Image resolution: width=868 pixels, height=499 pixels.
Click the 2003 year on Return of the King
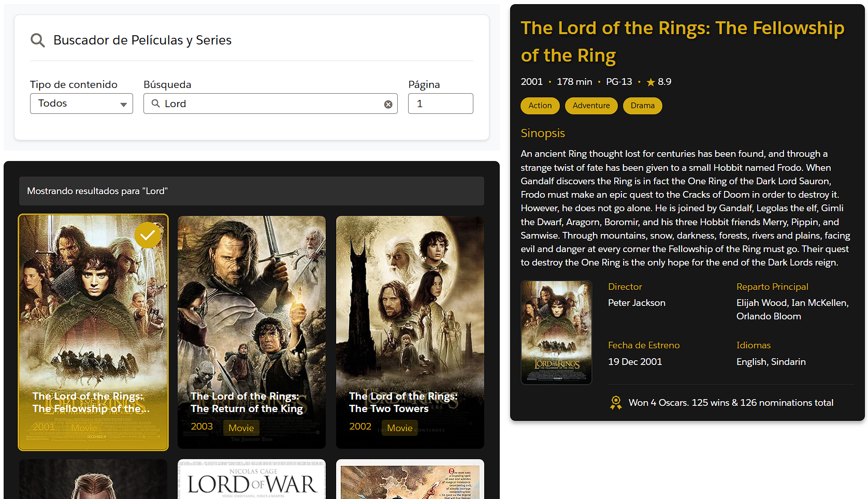pyautogui.click(x=201, y=427)
